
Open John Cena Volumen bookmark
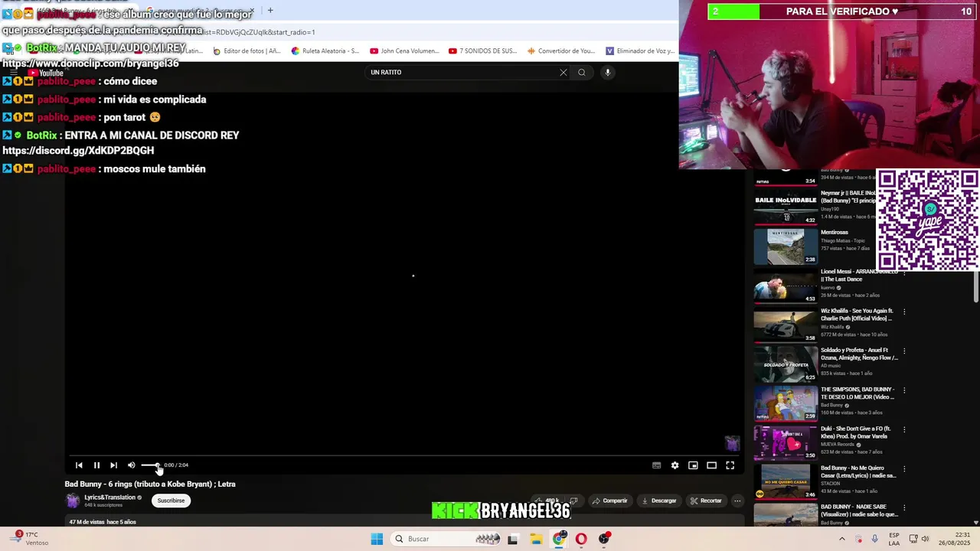point(404,51)
